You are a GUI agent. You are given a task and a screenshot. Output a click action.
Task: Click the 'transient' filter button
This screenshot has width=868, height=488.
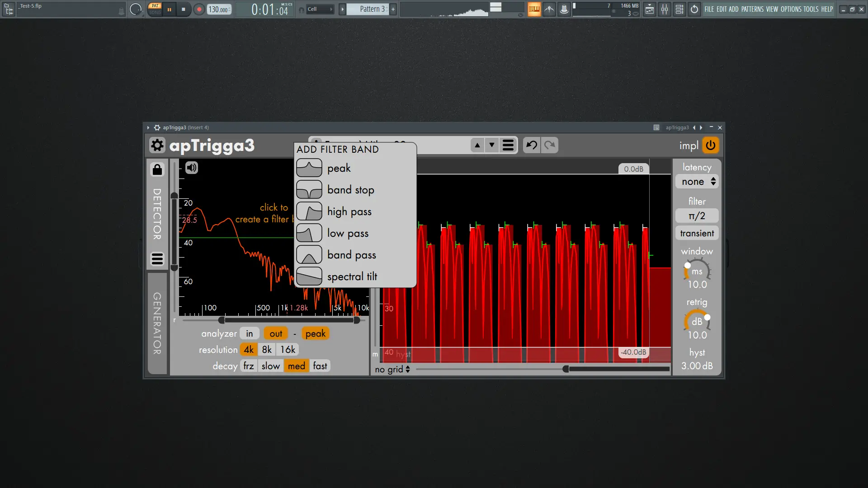point(697,233)
